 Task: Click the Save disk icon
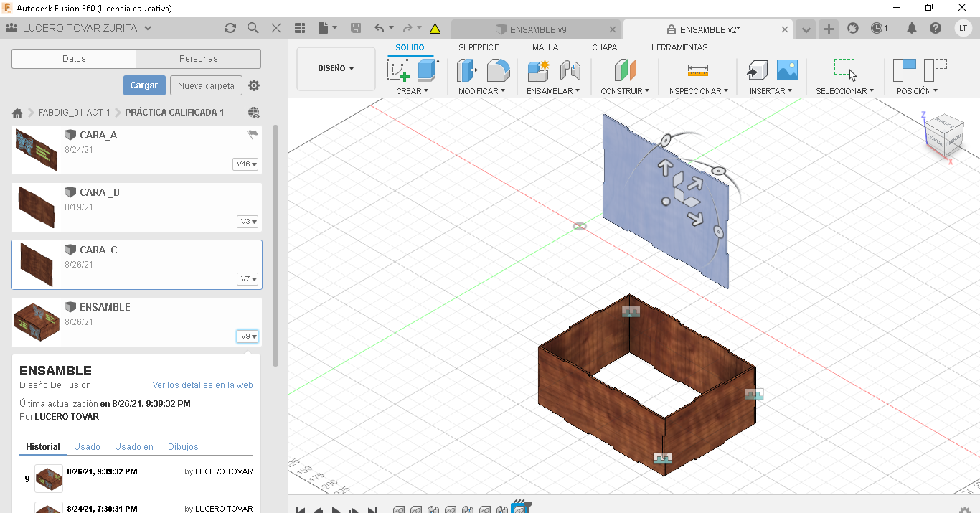coord(355,29)
